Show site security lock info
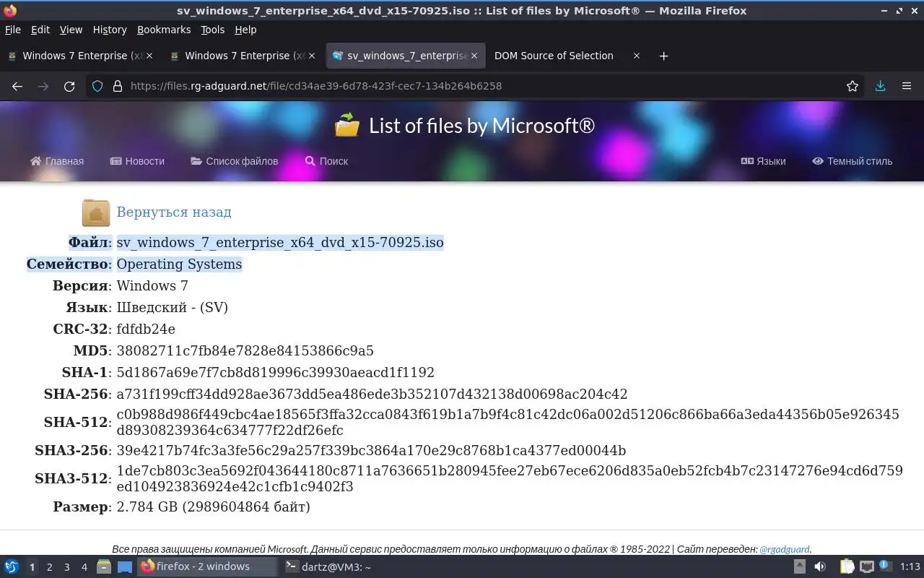The width and height of the screenshot is (924, 578). click(x=118, y=86)
